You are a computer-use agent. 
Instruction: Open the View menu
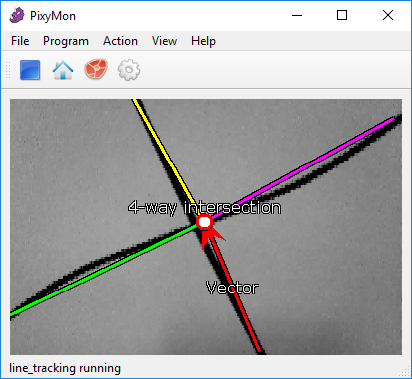click(x=164, y=41)
